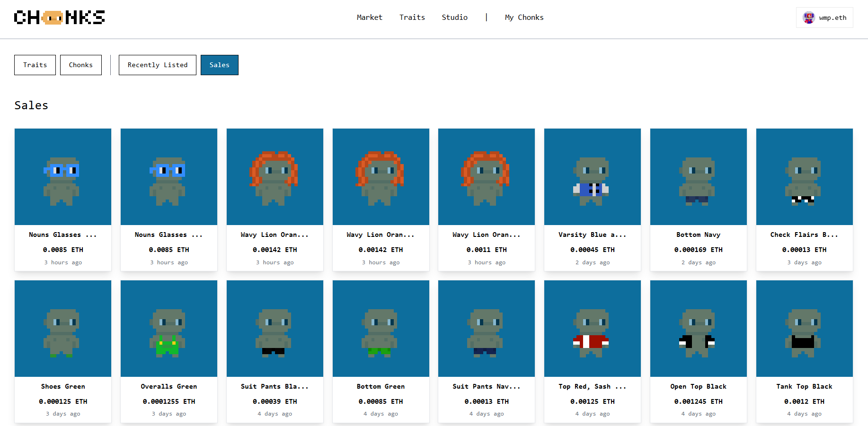Click the 0.0001255 ETH price

click(x=169, y=402)
